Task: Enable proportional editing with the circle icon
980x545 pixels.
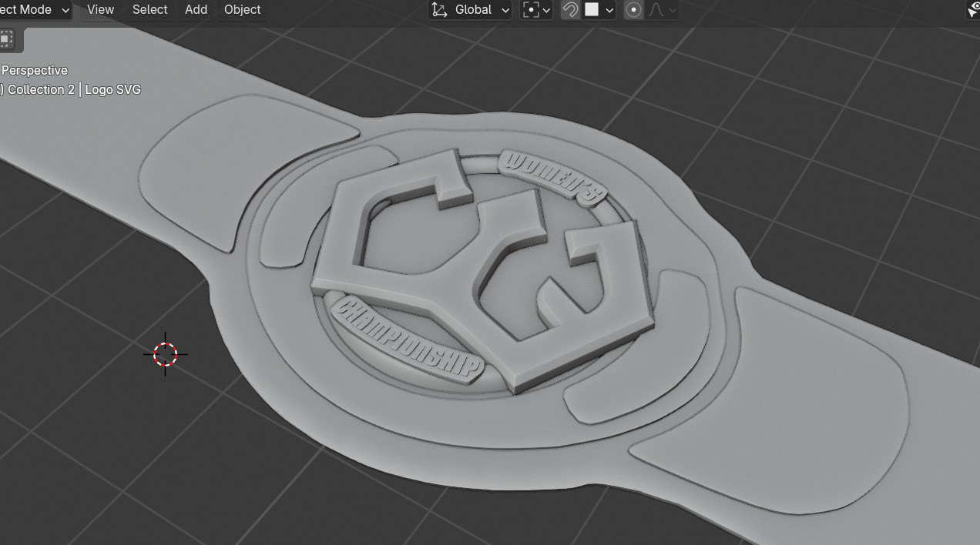Action: [633, 9]
